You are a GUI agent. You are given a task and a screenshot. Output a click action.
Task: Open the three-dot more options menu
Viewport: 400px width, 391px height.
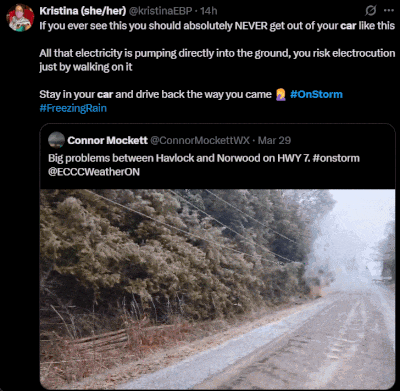(x=389, y=11)
